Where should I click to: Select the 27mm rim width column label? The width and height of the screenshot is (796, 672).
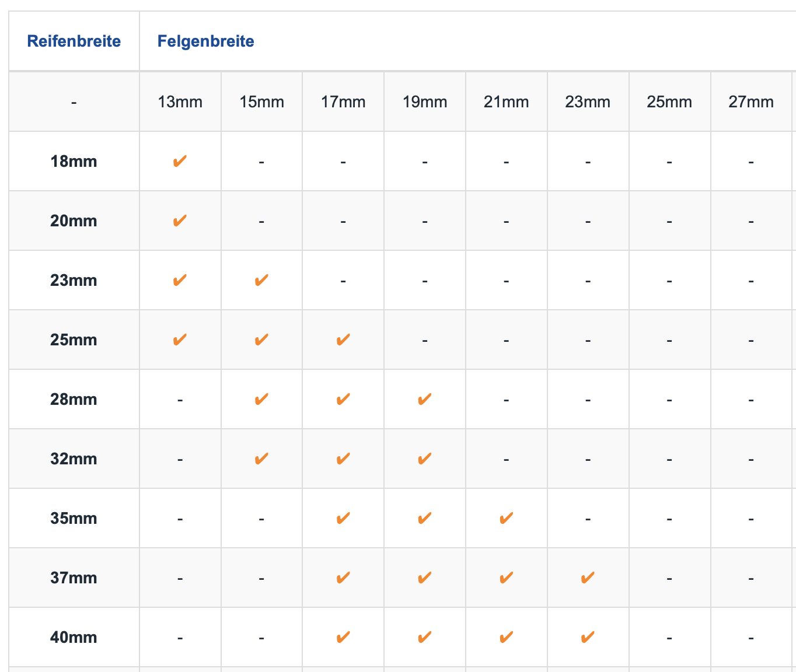point(751,102)
